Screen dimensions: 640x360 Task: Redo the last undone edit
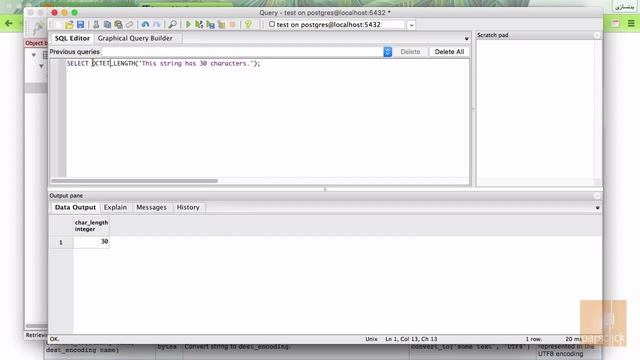(x=157, y=24)
